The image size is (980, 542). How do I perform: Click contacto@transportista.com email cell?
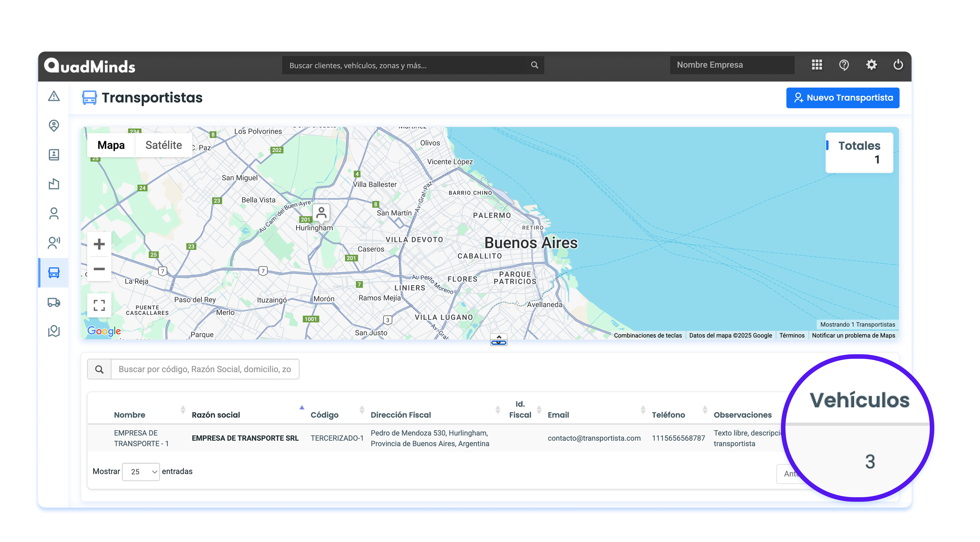(594, 438)
